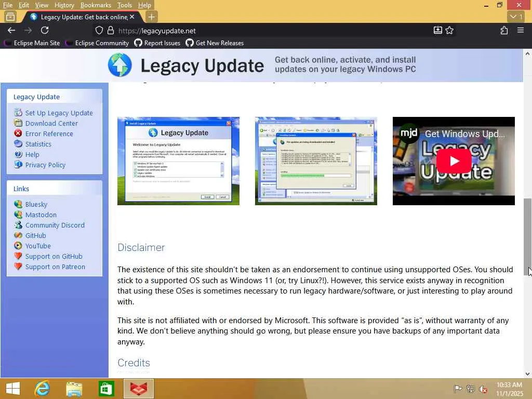Open the Statistics sidebar link

pos(38,144)
